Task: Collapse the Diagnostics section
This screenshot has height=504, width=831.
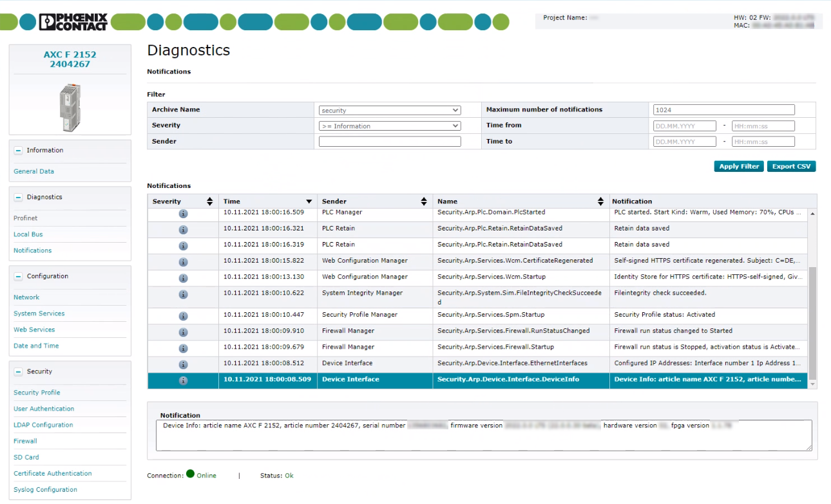Action: (18, 198)
